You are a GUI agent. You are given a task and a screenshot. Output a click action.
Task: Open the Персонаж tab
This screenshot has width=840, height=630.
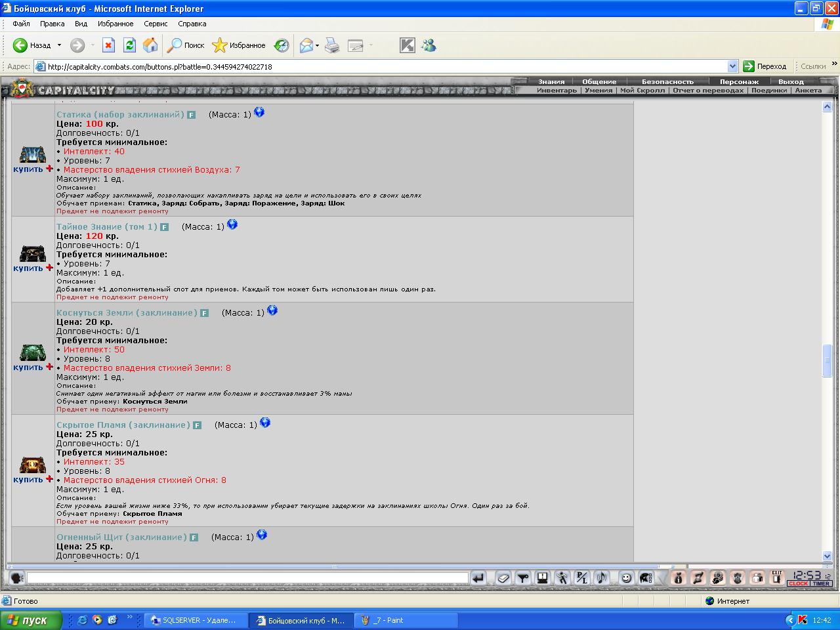[x=739, y=81]
